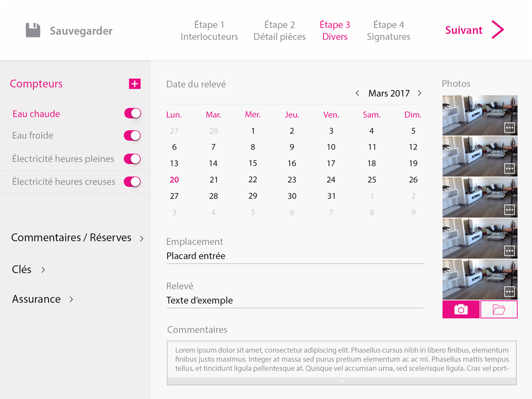Click the Sauvegarder label
This screenshot has height=399, width=532.
pos(81,31)
